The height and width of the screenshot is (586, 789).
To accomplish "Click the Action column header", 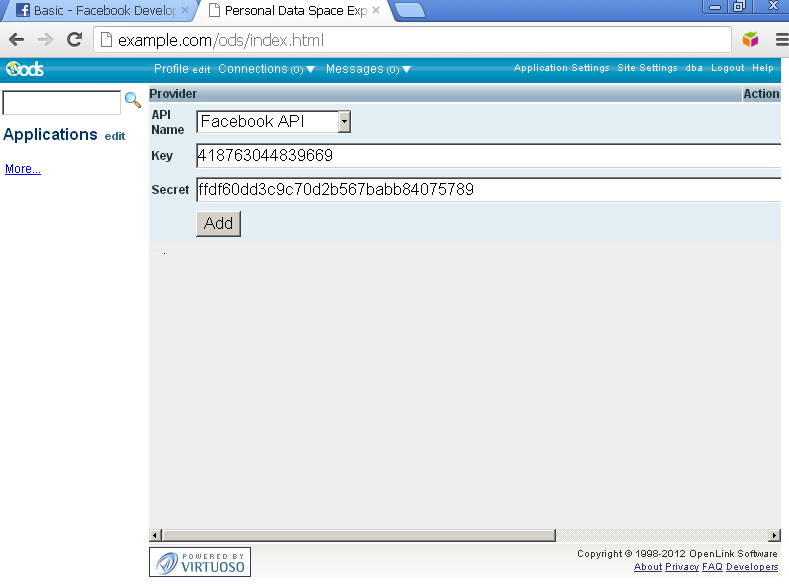I will pyautogui.click(x=761, y=94).
